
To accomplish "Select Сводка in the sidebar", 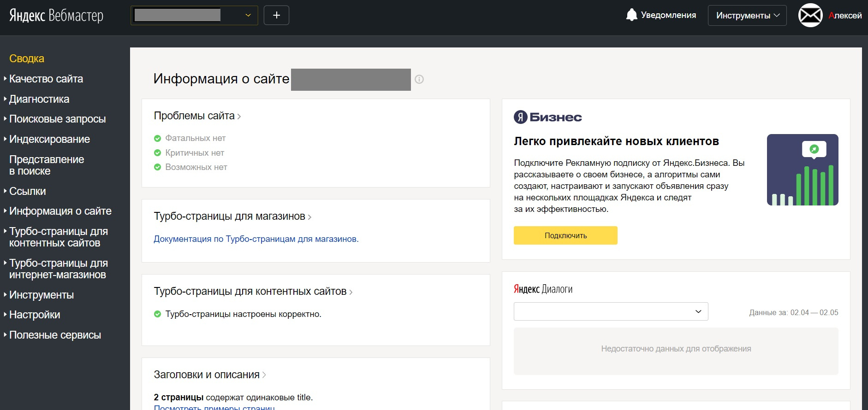I will 27,59.
